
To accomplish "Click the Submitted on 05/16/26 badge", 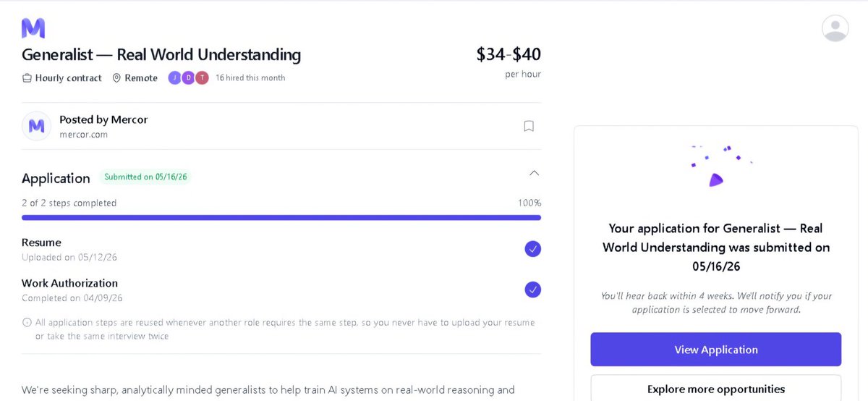I will click(x=145, y=177).
